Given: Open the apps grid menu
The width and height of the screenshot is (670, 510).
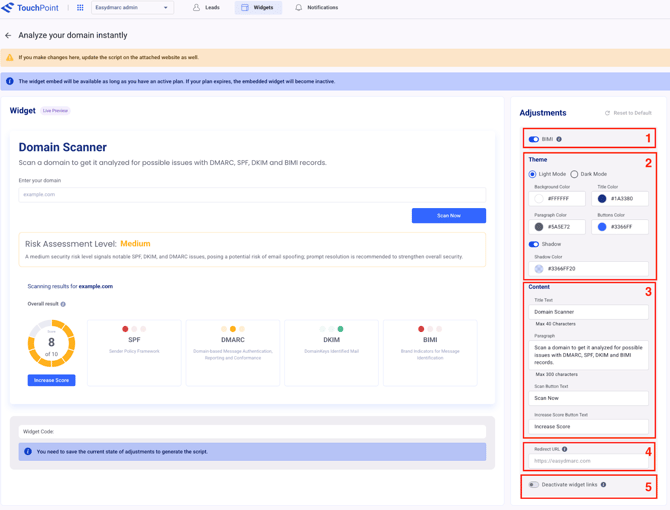Looking at the screenshot, I should click(x=80, y=8).
